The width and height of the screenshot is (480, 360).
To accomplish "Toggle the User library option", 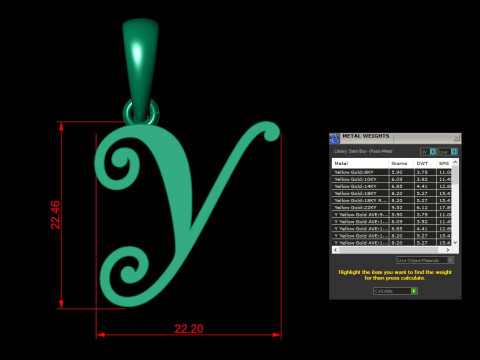I will [448, 152].
